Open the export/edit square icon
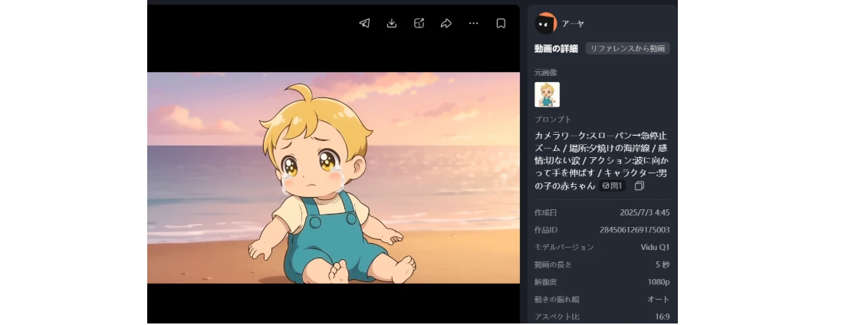This screenshot has height=325, width=868. coord(419,23)
